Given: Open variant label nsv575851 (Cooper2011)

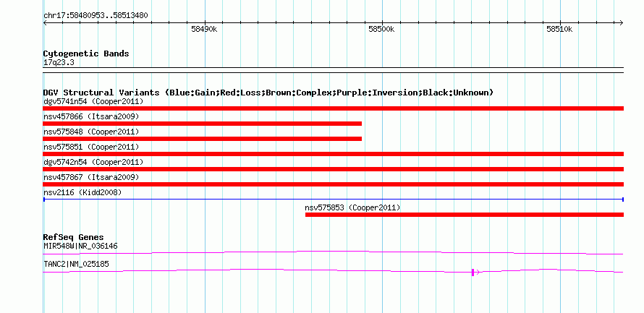Looking at the screenshot, I should 91,147.
